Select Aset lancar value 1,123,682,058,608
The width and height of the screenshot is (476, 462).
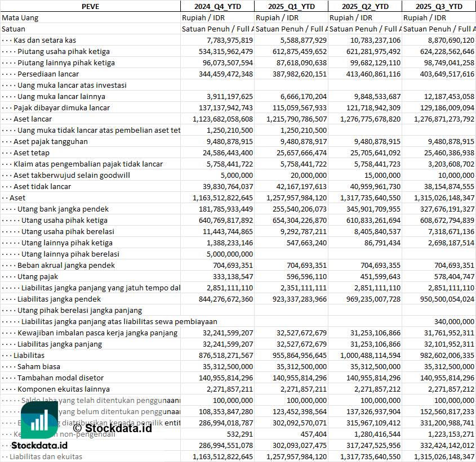pyautogui.click(x=223, y=119)
